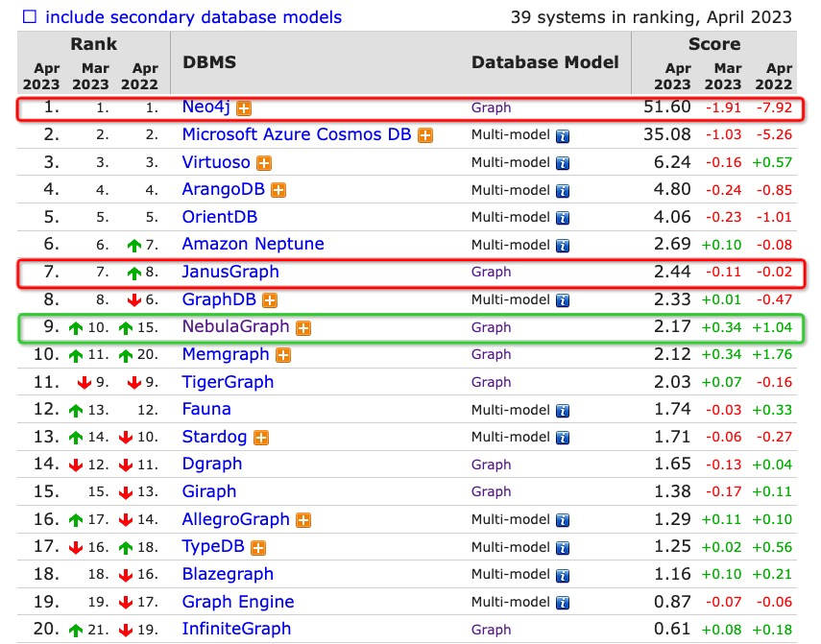821x644 pixels.
Task: Open the OrientDB link
Action: [x=219, y=217]
